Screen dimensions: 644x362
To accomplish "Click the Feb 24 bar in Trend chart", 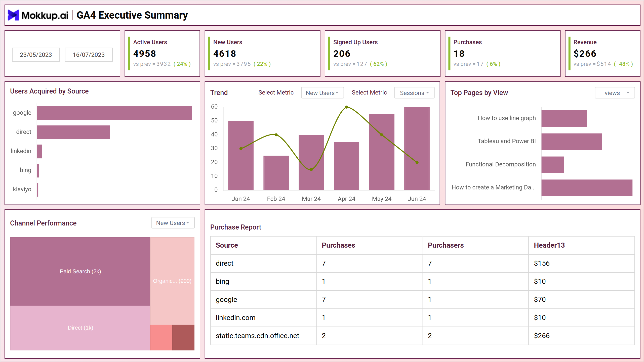I will click(276, 173).
